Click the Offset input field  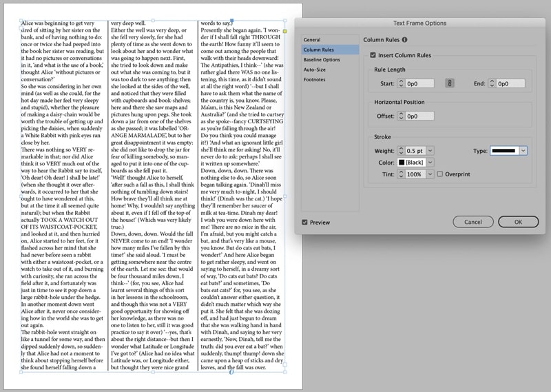pyautogui.click(x=419, y=116)
